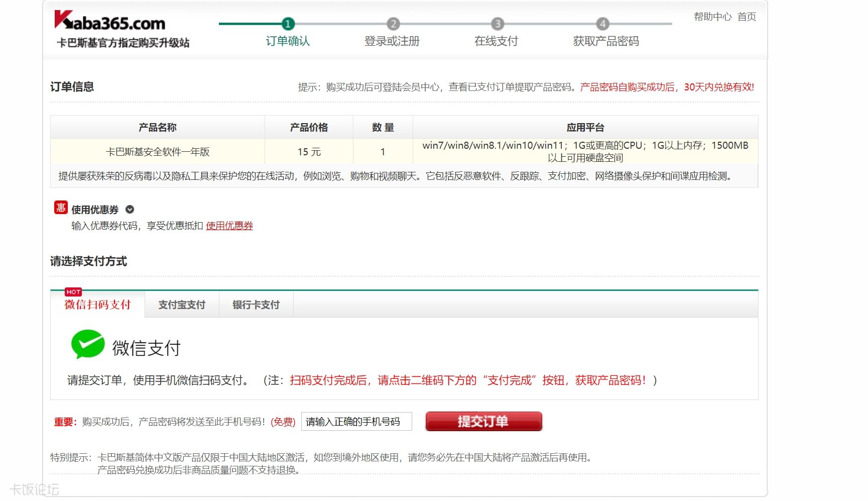
Task: Click the quantity cell showing 1
Action: coord(383,152)
